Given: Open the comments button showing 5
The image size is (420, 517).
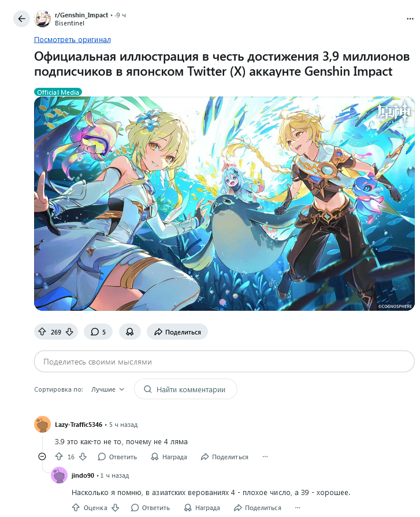Looking at the screenshot, I should click(98, 332).
